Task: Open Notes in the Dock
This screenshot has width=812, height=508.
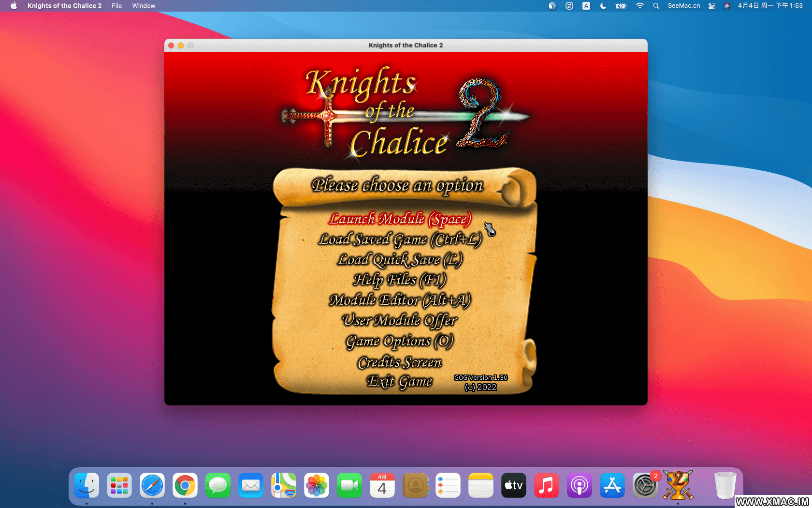Action: [x=481, y=485]
